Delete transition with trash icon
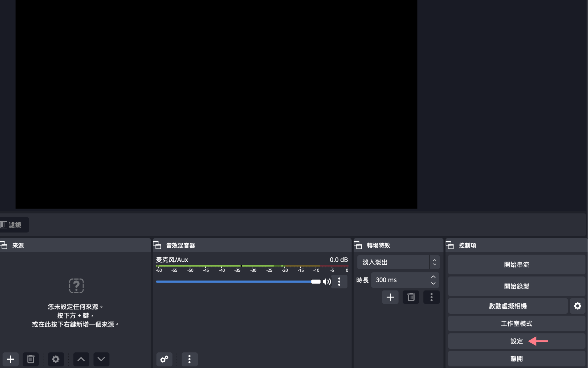Image resolution: width=588 pixels, height=368 pixels. 411,297
